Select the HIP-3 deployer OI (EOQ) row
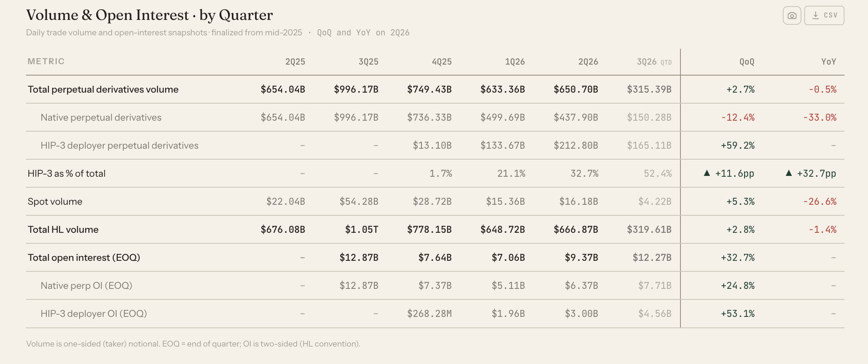This screenshot has height=364, width=868. click(x=435, y=314)
